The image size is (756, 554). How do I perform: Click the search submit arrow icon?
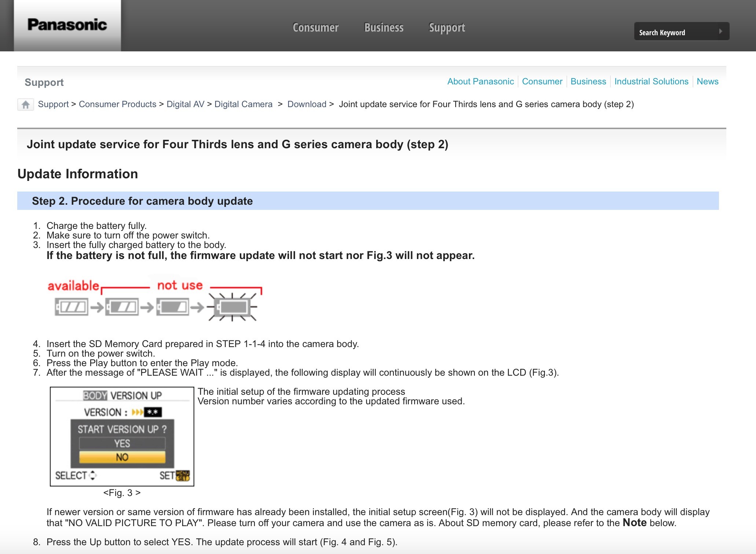coord(720,32)
